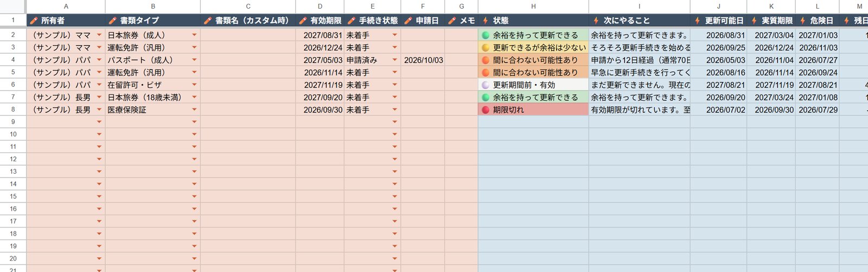Click green status circle in row 2
868x272 pixels.
coord(486,35)
